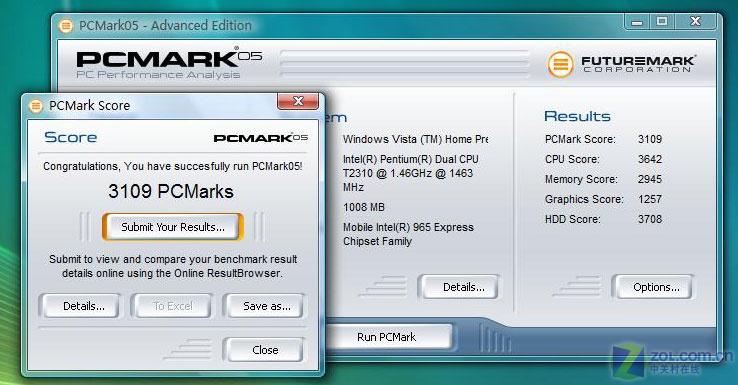Click the PCMark05 title bar app icon
The width and height of the screenshot is (738, 385).
tap(66, 25)
